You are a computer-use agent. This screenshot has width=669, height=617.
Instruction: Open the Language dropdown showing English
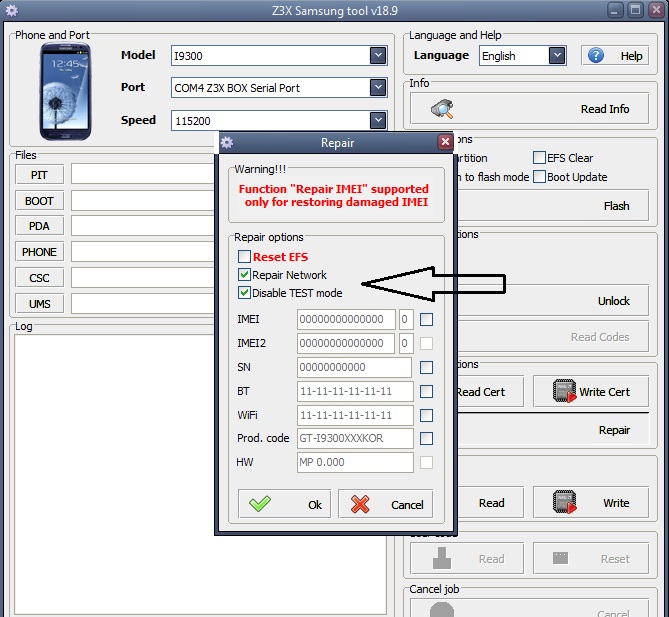coord(557,55)
